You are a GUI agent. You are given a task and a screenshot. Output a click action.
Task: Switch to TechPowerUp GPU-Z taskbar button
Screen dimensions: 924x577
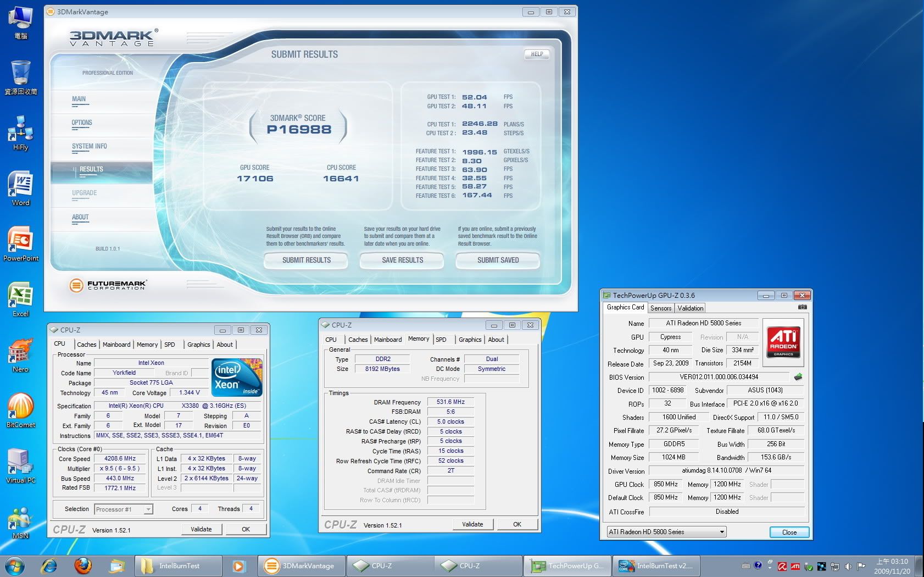pyautogui.click(x=567, y=565)
